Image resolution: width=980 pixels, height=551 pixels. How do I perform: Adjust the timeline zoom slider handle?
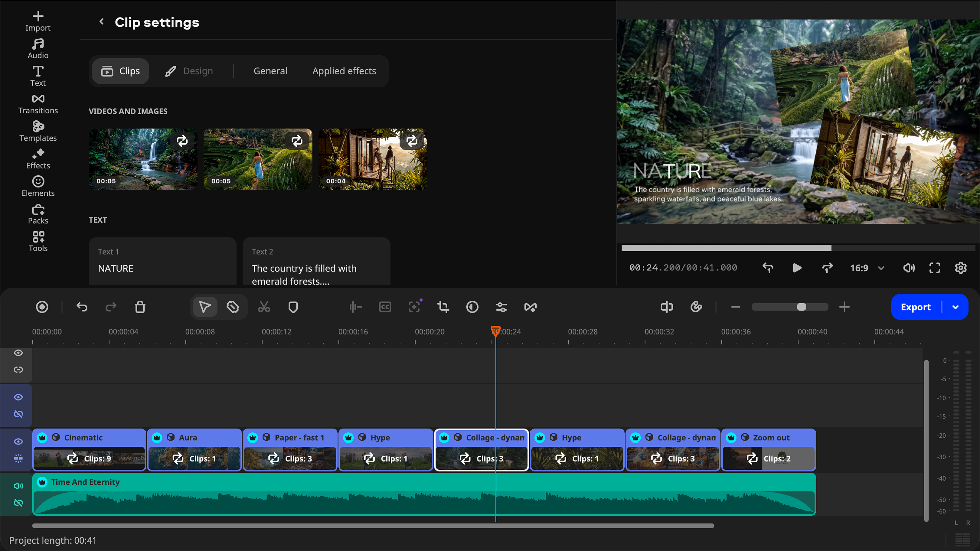pyautogui.click(x=801, y=307)
